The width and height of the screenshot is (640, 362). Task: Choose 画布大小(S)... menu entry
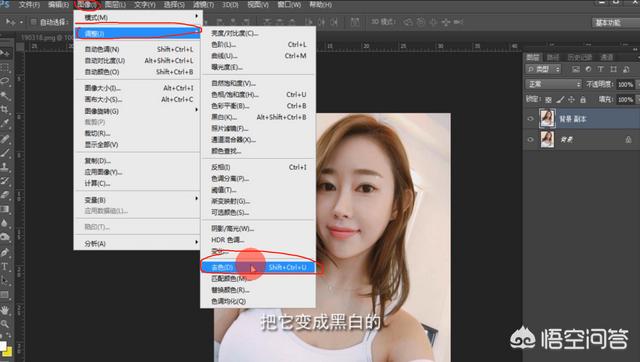(137, 99)
